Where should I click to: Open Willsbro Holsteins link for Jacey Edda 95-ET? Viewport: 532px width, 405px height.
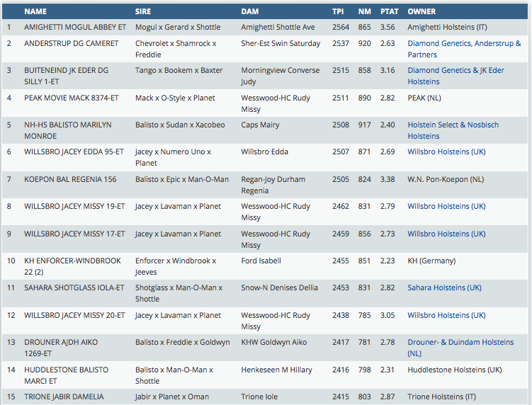pos(446,152)
